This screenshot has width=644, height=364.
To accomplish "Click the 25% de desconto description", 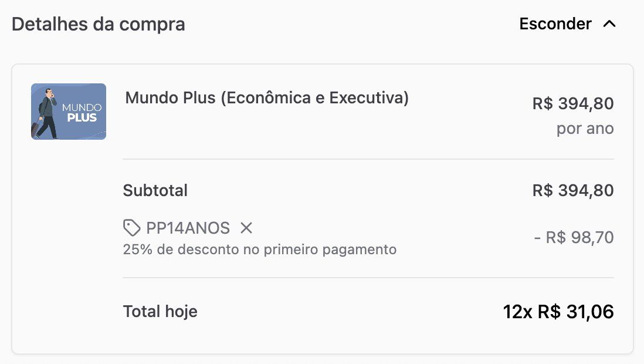I will [x=260, y=250].
